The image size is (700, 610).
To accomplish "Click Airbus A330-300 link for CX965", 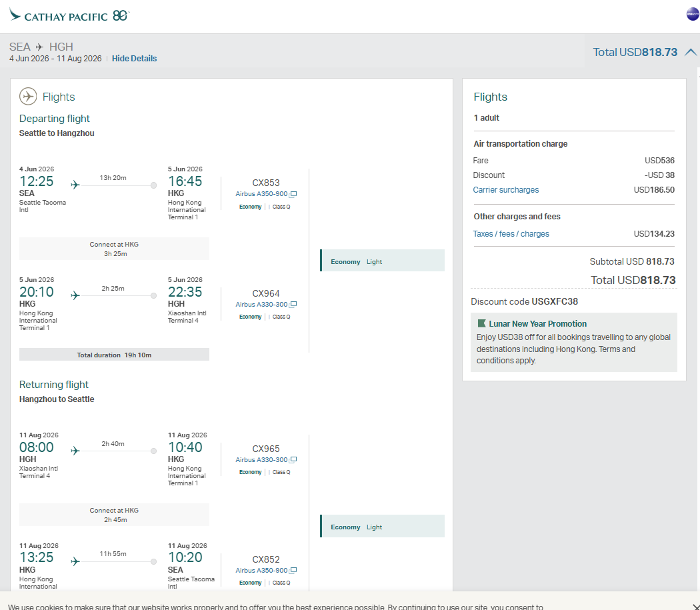I will (x=261, y=460).
